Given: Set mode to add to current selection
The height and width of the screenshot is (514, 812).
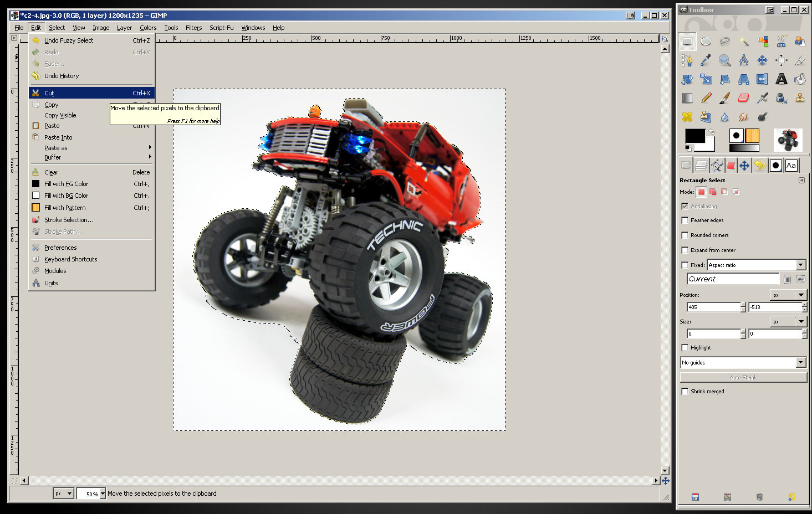Looking at the screenshot, I should click(x=713, y=192).
